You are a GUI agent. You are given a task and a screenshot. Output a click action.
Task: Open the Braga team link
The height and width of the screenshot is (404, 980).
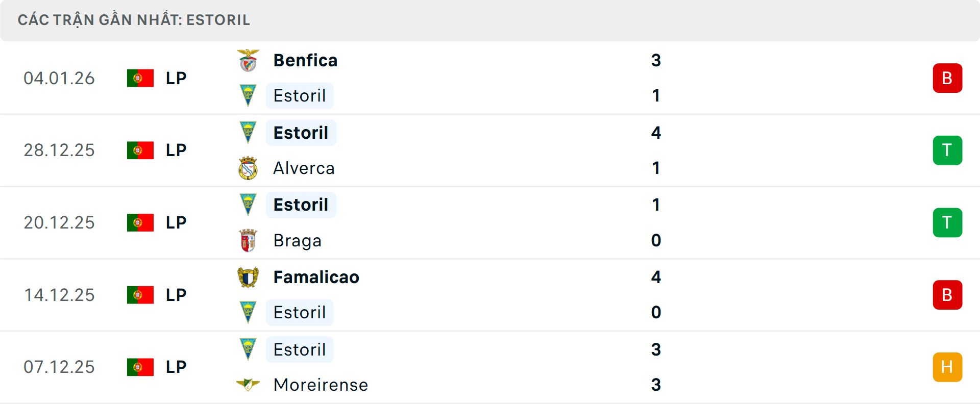(297, 241)
